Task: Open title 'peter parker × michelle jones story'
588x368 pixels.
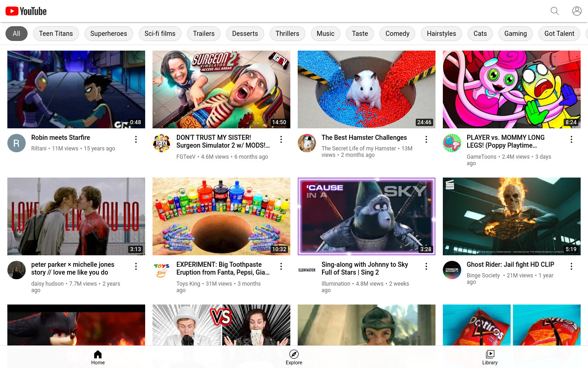Action: pyautogui.click(x=73, y=268)
